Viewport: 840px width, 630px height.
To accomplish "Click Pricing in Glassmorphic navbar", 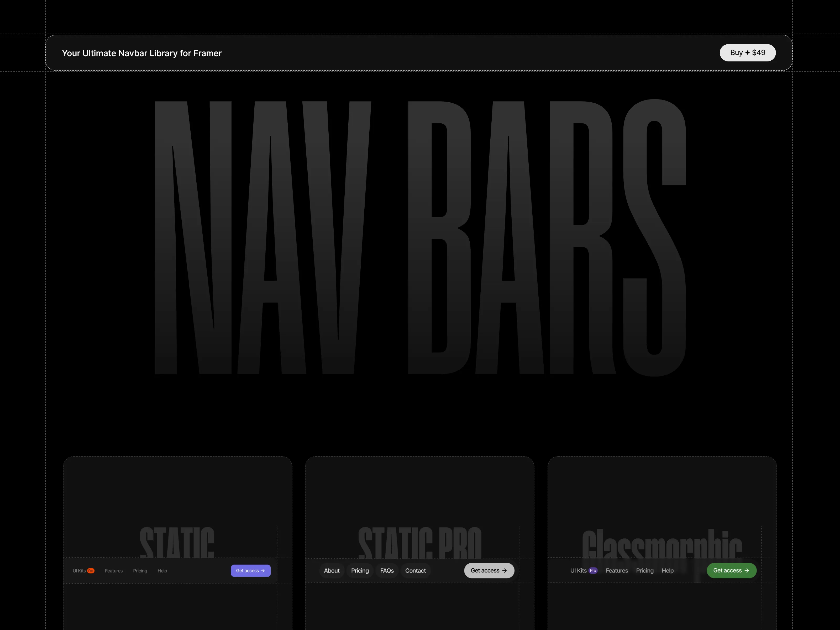I will (645, 570).
